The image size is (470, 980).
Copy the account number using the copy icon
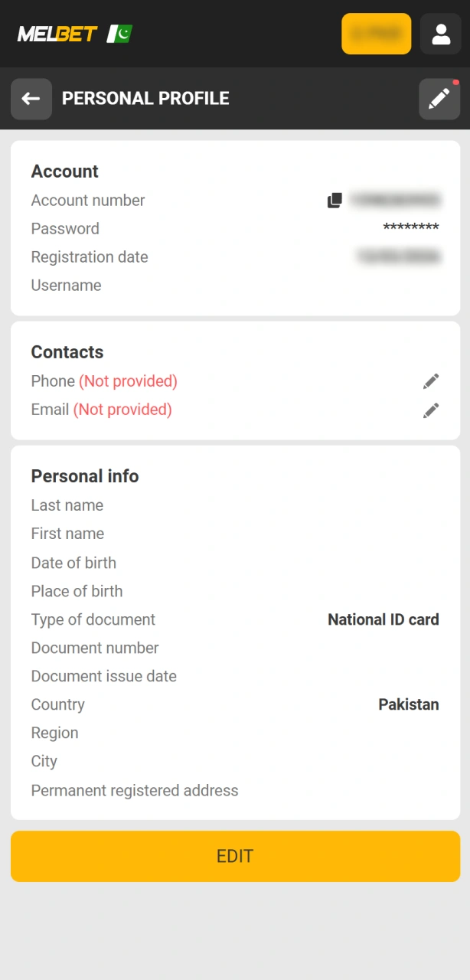click(335, 200)
